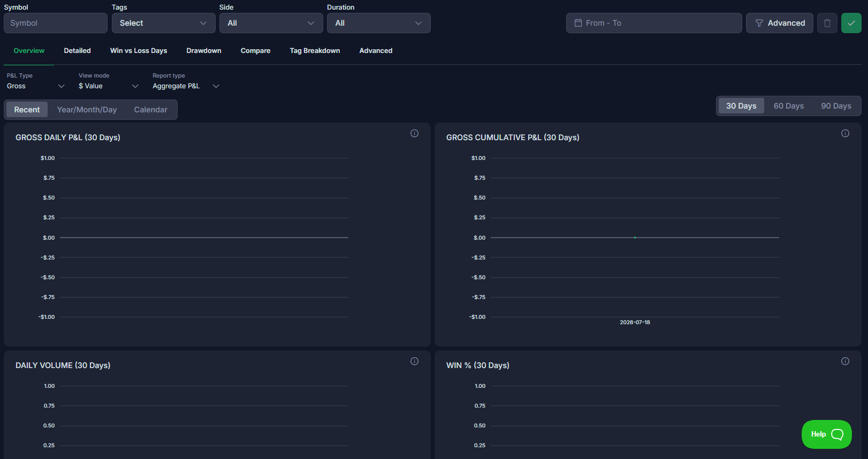
Task: Switch to the Overview tab
Action: 29,51
